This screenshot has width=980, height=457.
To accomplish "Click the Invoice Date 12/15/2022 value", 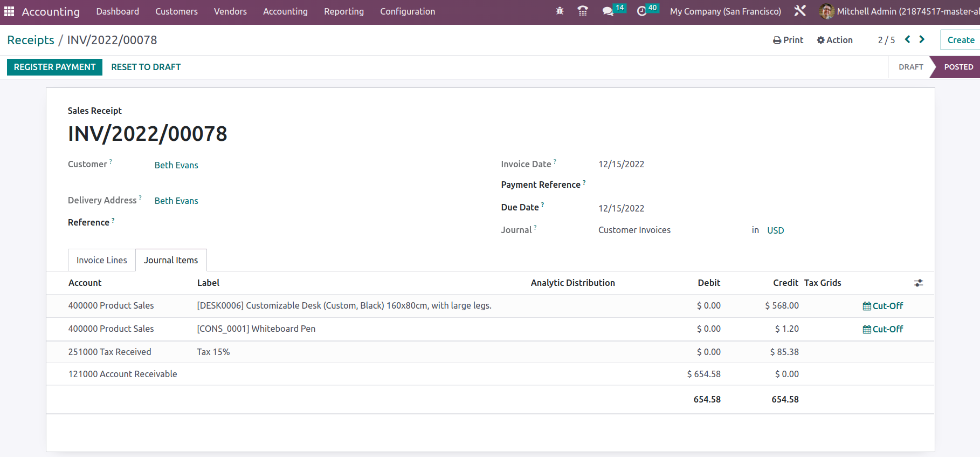I will click(621, 164).
